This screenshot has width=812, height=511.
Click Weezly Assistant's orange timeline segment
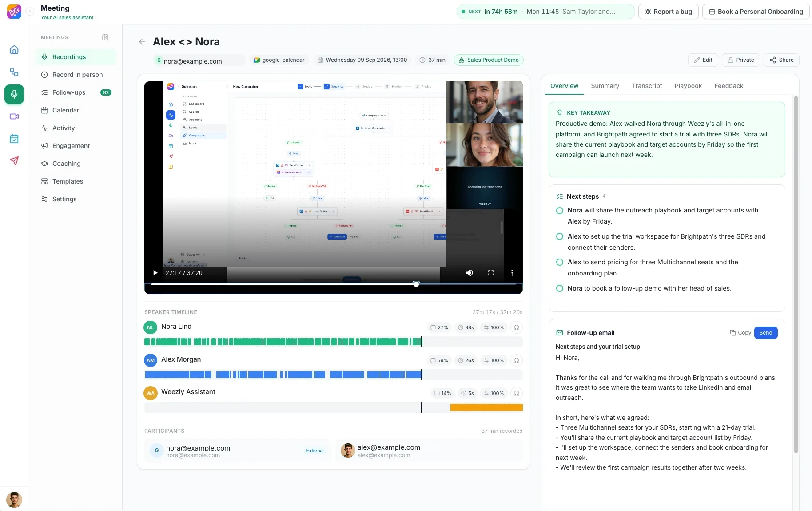click(x=486, y=407)
